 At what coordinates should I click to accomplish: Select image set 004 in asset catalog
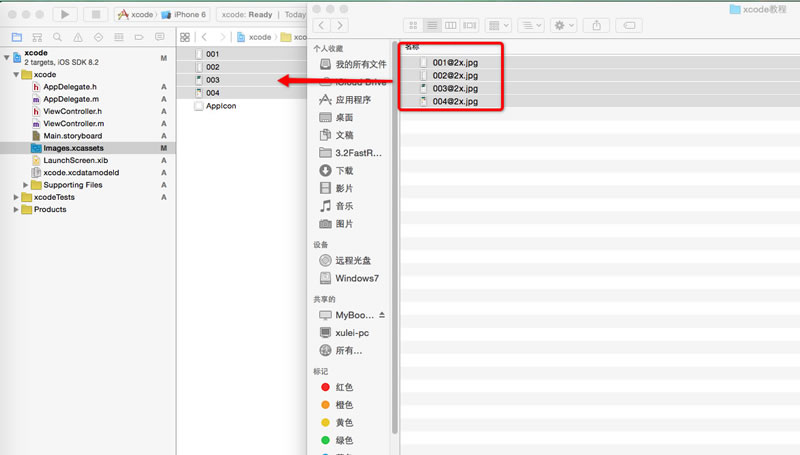[x=241, y=93]
